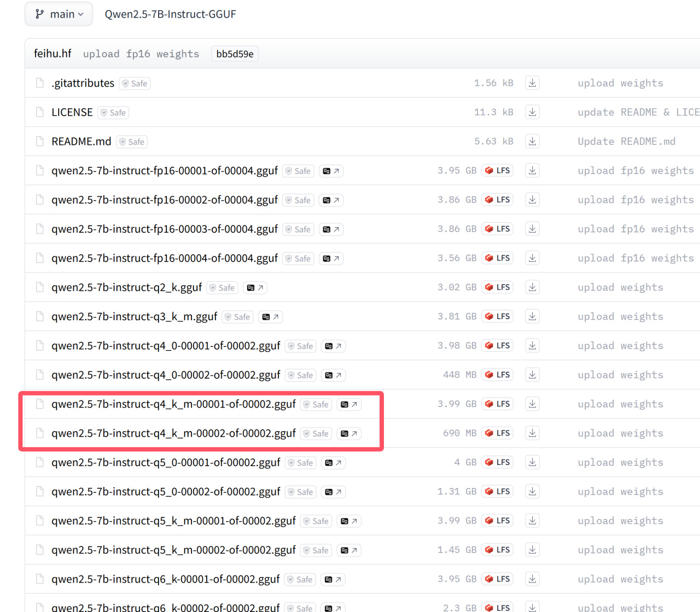Open GGUF viewer for q3_k_m.gguf
The width and height of the screenshot is (700, 612).
tap(270, 317)
